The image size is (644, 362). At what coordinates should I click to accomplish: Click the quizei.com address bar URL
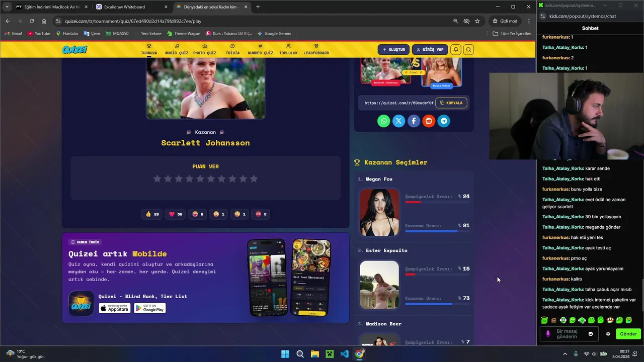[133, 21]
